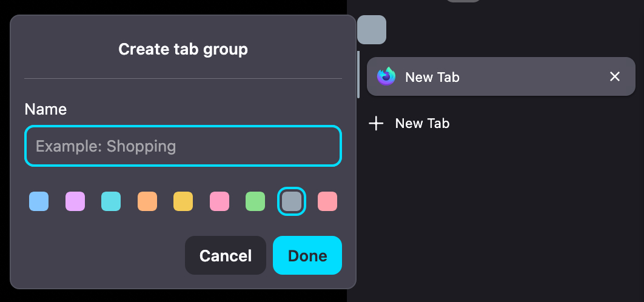Confirm the tab group with Done
Image resolution: width=644 pixels, height=302 pixels.
point(307,255)
